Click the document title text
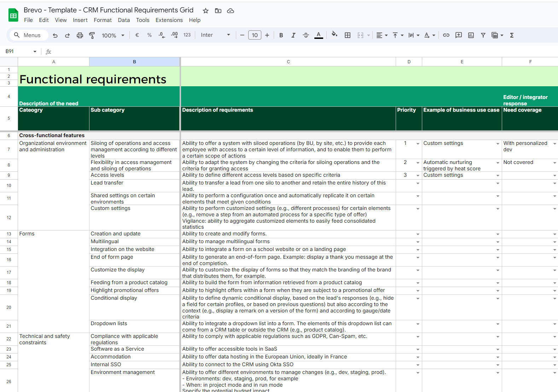The width and height of the screenshot is (558, 392). 109,10
